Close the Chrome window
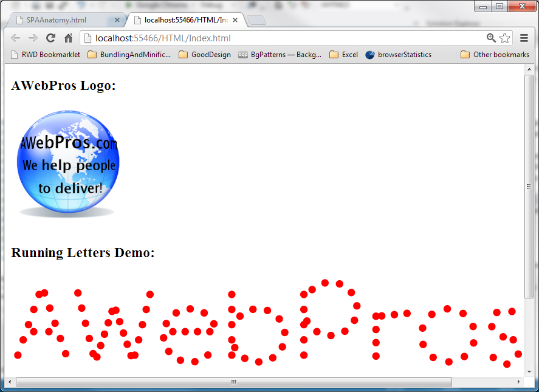 (522, 6)
